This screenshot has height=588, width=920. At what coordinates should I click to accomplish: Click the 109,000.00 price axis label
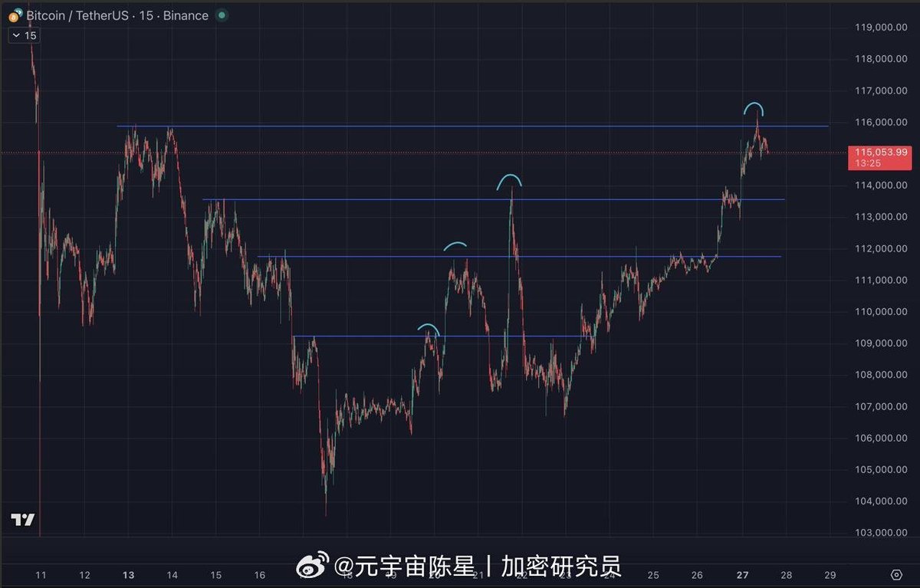pyautogui.click(x=881, y=343)
